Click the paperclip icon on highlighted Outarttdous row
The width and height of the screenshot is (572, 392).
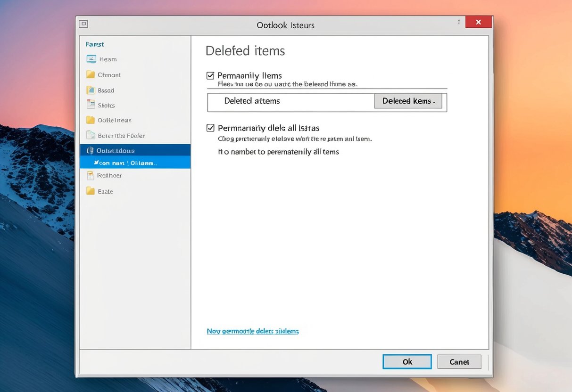click(x=90, y=150)
